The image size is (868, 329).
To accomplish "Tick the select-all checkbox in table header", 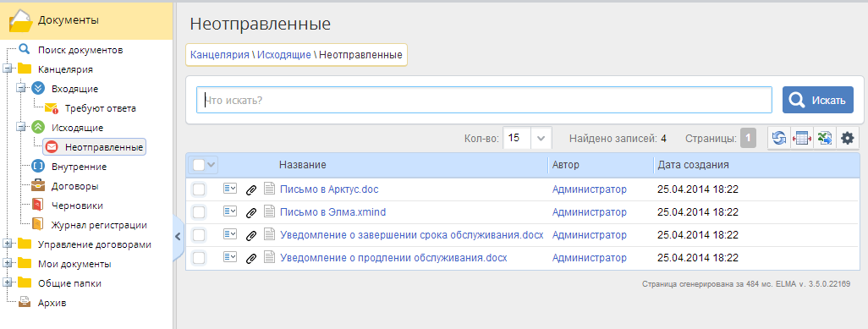I will 198,164.
